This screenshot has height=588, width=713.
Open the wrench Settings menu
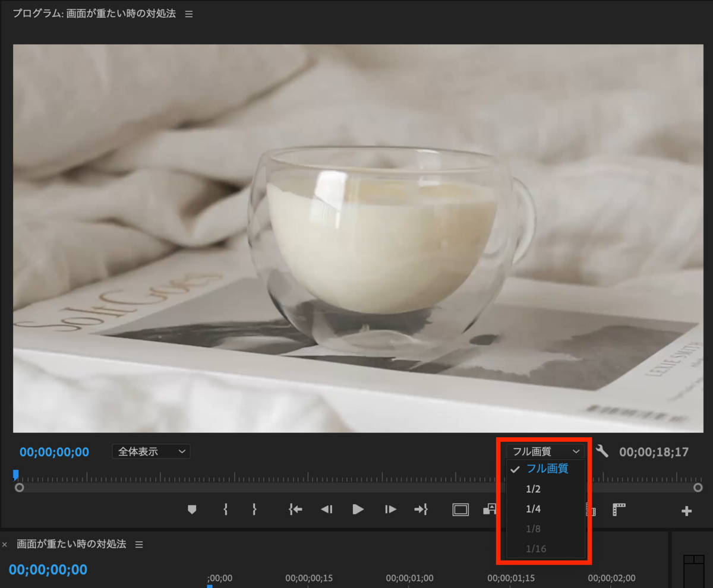[602, 451]
